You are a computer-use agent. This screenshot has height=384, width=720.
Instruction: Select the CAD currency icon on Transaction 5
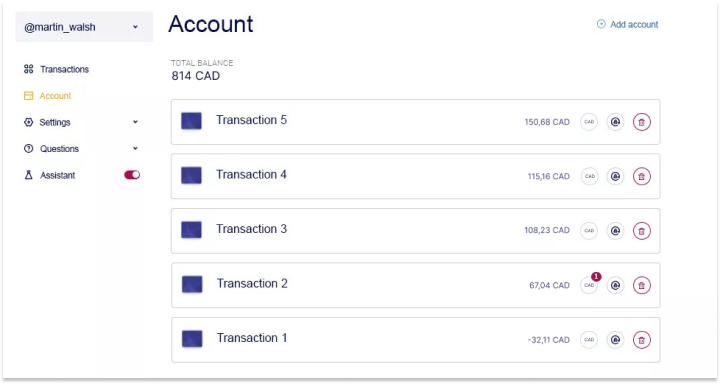(x=589, y=122)
